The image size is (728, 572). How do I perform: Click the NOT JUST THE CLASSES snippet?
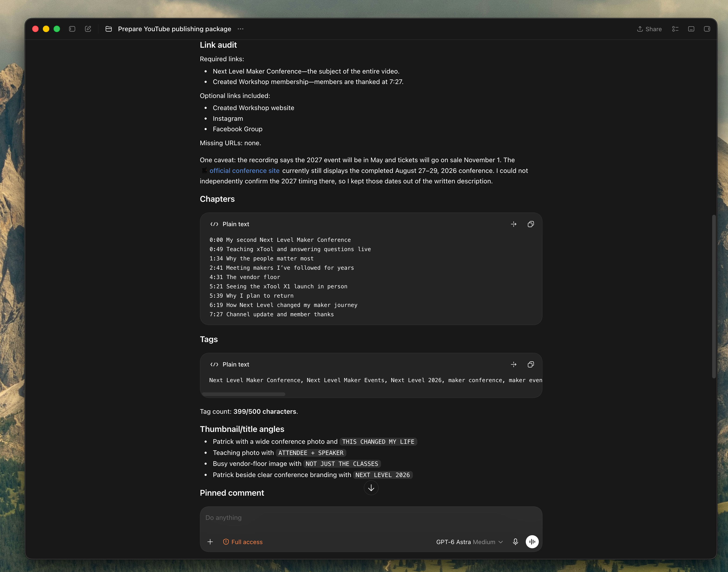[x=342, y=464]
